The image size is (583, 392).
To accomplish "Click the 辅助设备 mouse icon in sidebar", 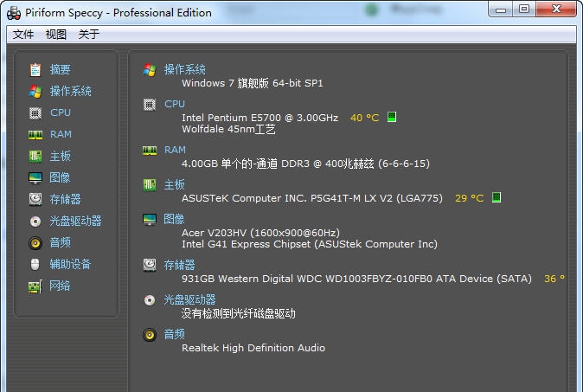I will click(35, 265).
